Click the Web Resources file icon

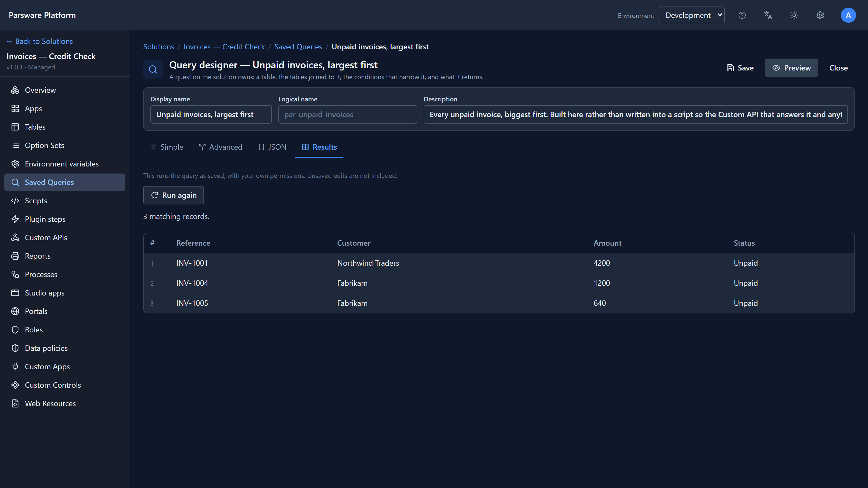15,403
